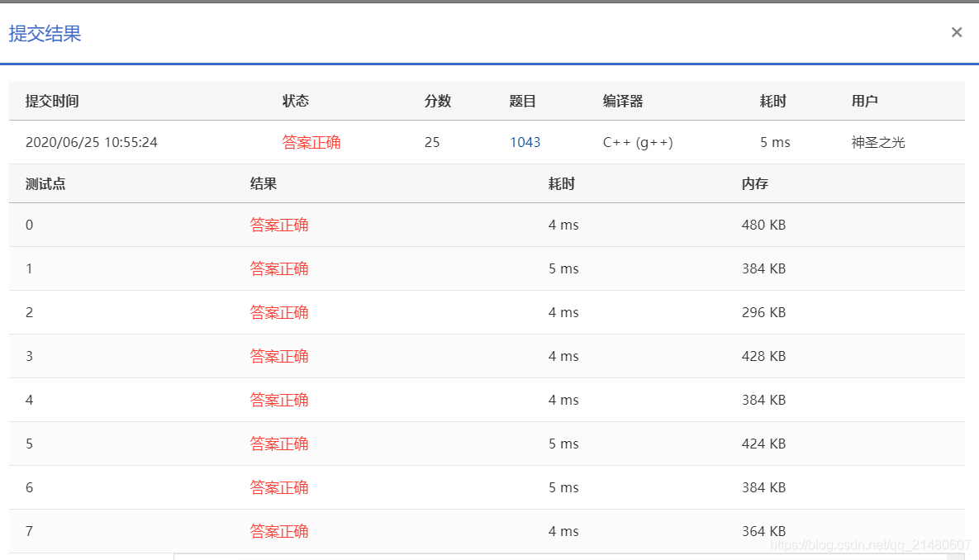This screenshot has width=979, height=560.
Task: Click test point 5 time 5 ms
Action: (x=563, y=444)
